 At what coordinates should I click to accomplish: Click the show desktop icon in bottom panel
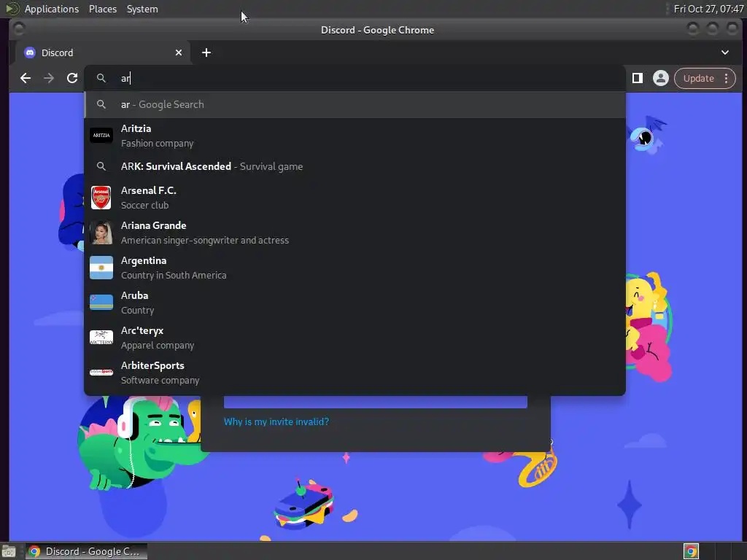click(x=9, y=551)
